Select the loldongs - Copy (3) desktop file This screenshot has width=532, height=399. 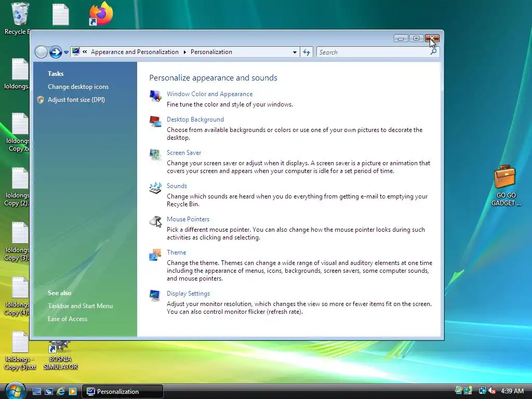pos(17,242)
